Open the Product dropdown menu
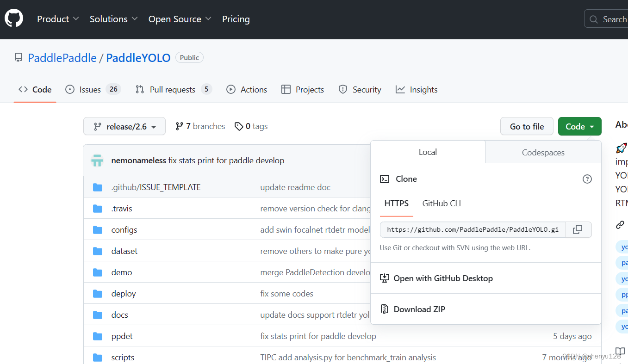The width and height of the screenshot is (628, 364). pyautogui.click(x=58, y=19)
